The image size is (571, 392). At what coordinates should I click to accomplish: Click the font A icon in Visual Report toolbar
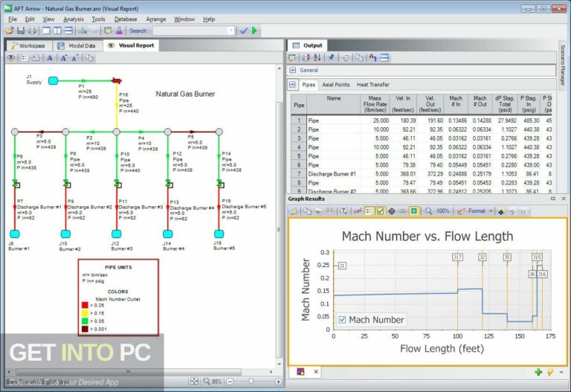tap(50, 58)
